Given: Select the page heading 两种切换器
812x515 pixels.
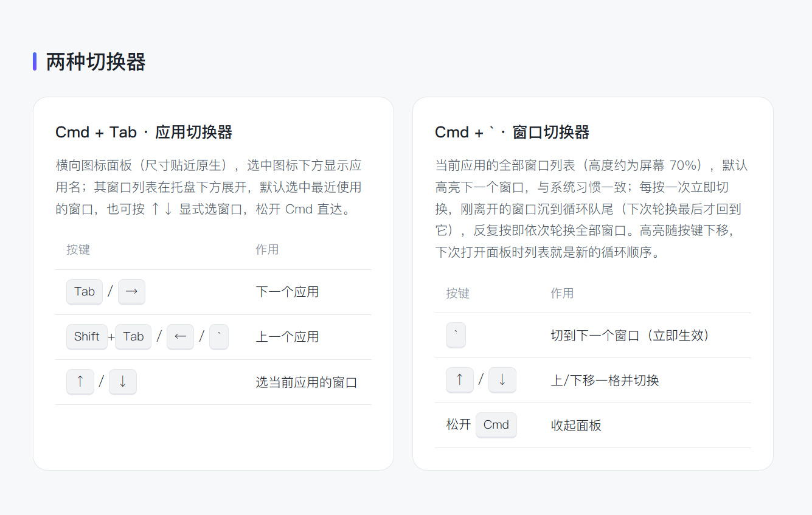Looking at the screenshot, I should coord(96,62).
